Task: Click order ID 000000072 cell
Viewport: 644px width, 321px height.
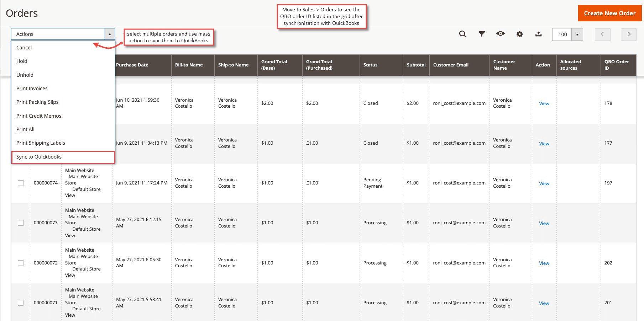Action: (x=46, y=263)
